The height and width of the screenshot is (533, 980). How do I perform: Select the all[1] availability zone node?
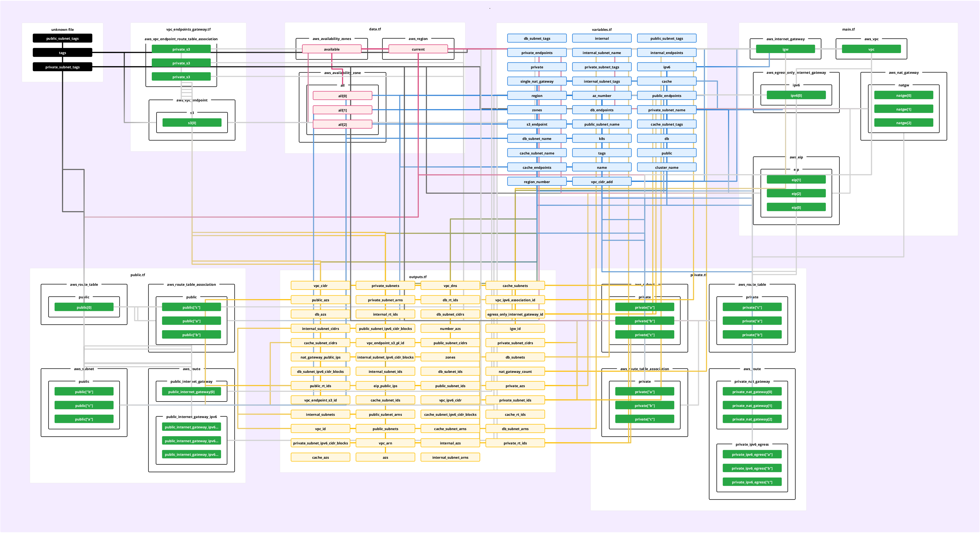pos(342,110)
